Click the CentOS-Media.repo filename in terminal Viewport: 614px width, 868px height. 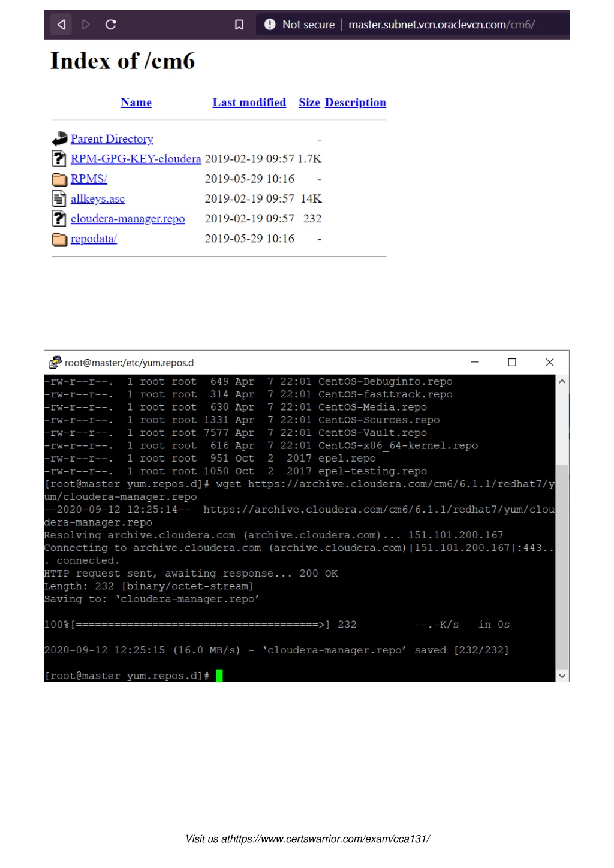click(x=373, y=408)
